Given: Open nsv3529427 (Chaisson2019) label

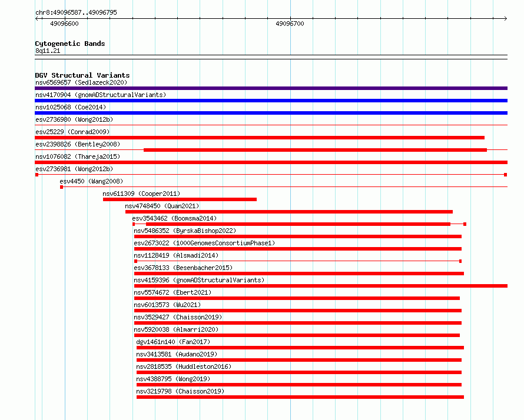Looking at the screenshot, I should pyautogui.click(x=178, y=317).
